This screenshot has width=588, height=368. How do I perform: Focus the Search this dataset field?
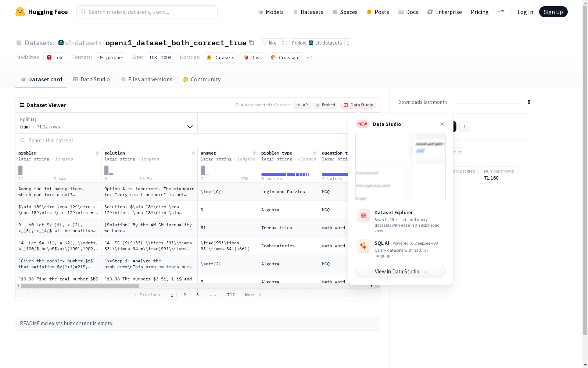pos(182,140)
